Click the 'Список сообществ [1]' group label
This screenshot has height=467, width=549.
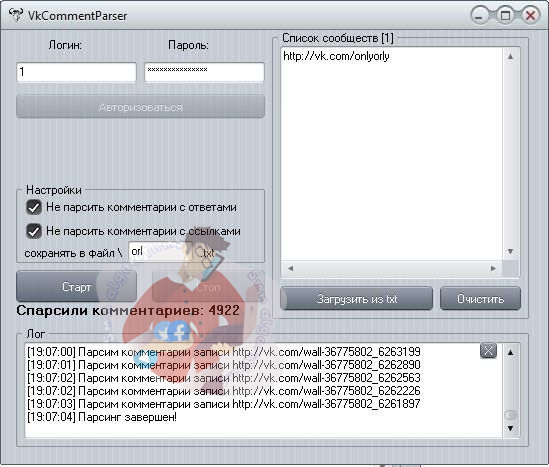[338, 38]
